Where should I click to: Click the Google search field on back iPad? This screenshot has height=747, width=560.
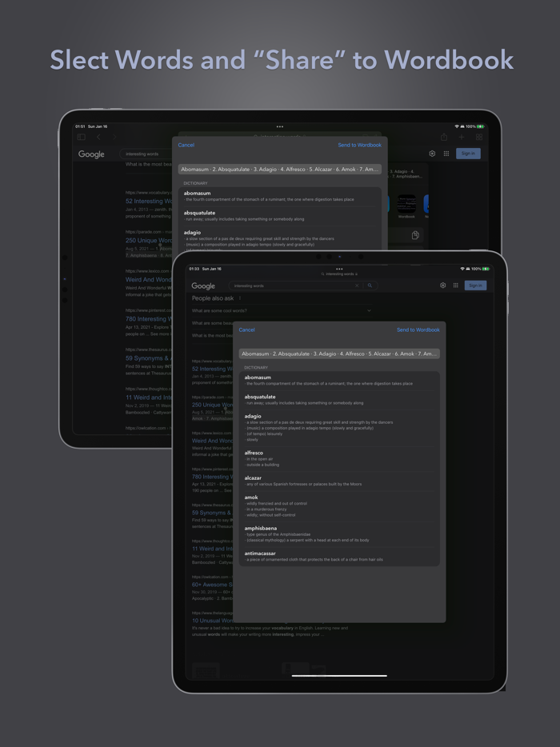(x=146, y=154)
